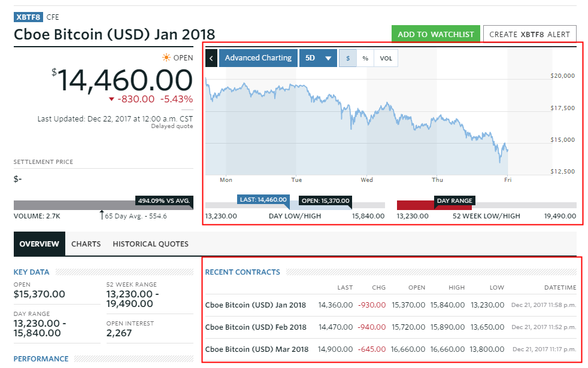Click the LAST: 14,460.00 range marker
This screenshot has height=368, width=588.
pos(263,200)
